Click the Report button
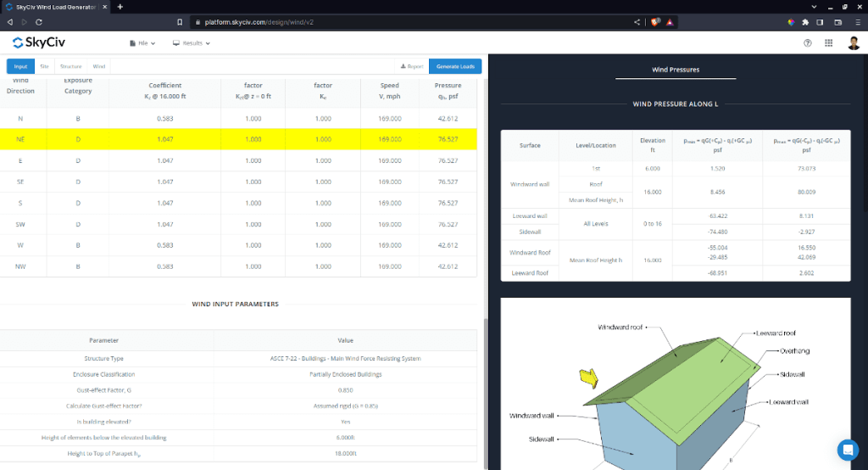 coord(412,66)
